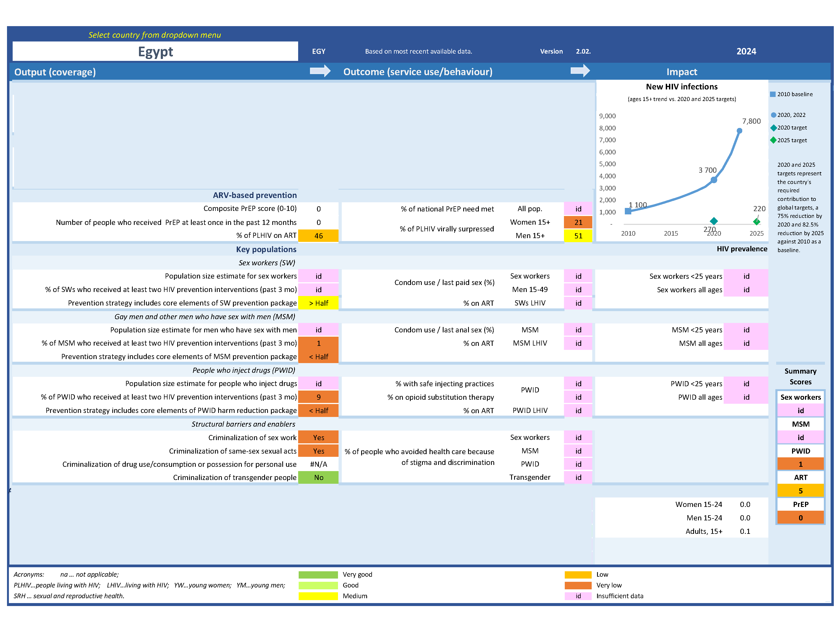
Task: Select the MSM prevention interventions value 1
Action: (318, 343)
